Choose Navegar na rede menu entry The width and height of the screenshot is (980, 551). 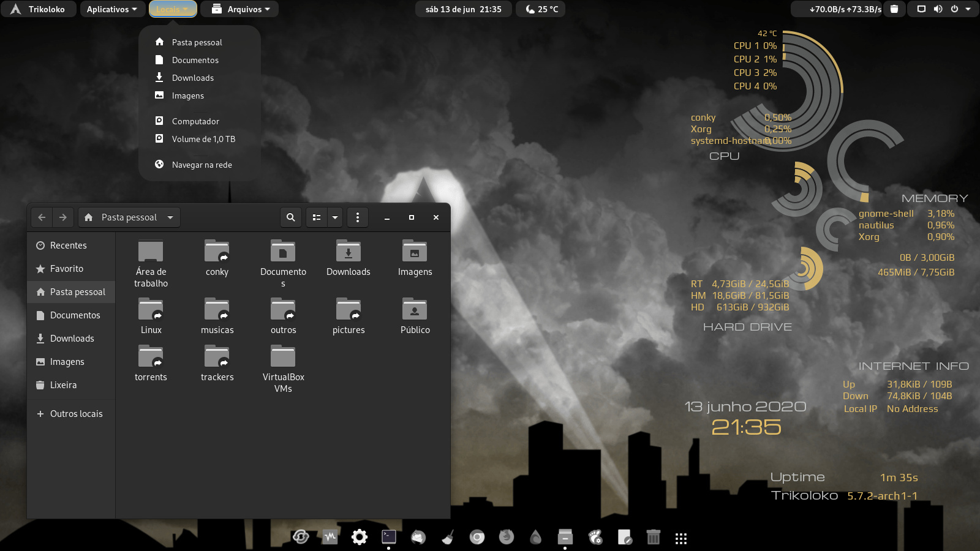click(202, 165)
